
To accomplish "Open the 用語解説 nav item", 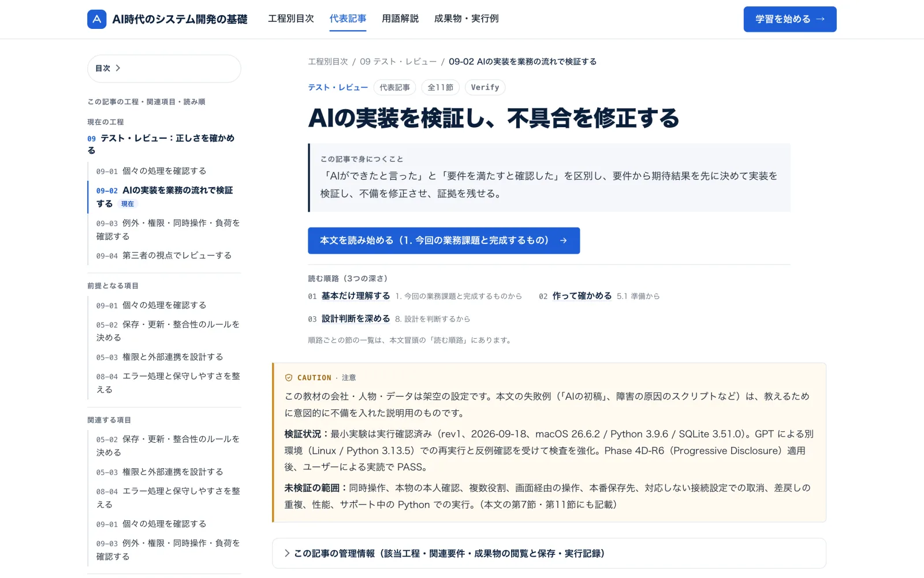I will pyautogui.click(x=400, y=18).
